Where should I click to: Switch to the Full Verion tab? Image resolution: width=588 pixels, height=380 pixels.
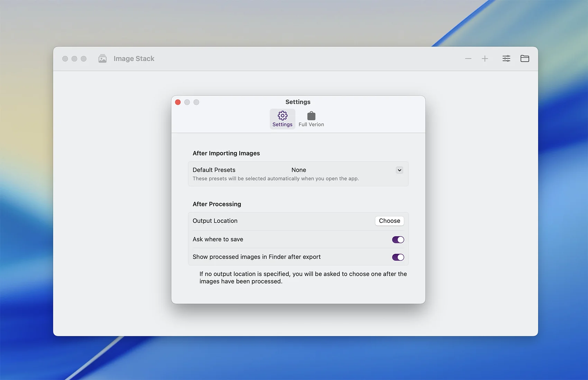[311, 119]
